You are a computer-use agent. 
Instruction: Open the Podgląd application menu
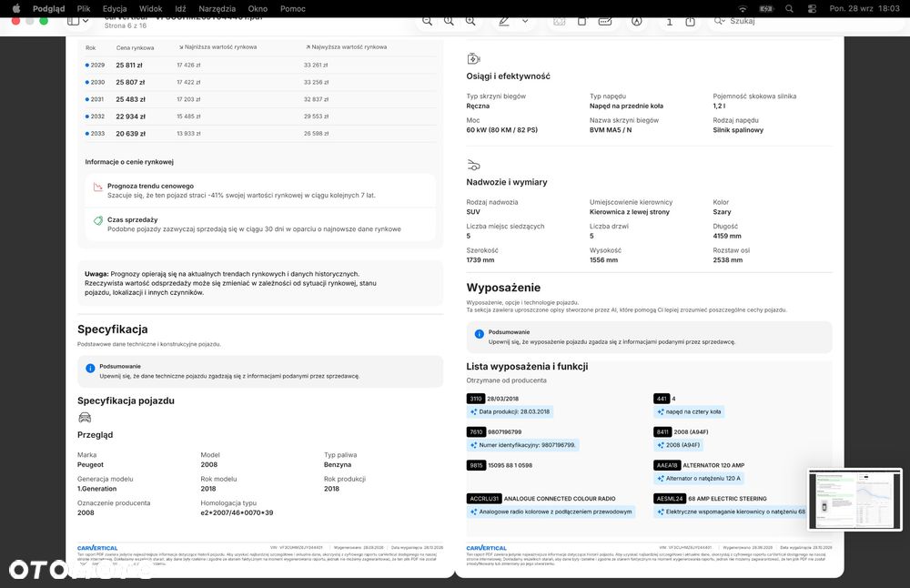point(49,9)
